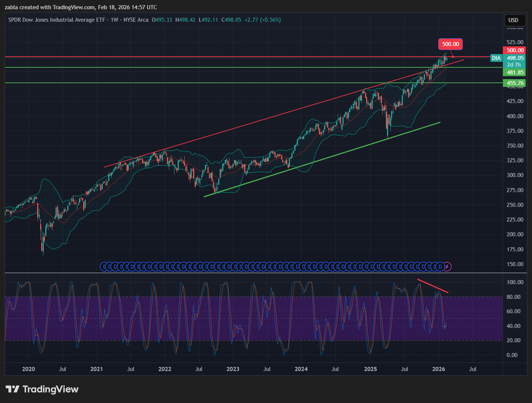Click the TradingView logo at bottom left
This screenshot has width=532, height=403.
coord(42,389)
